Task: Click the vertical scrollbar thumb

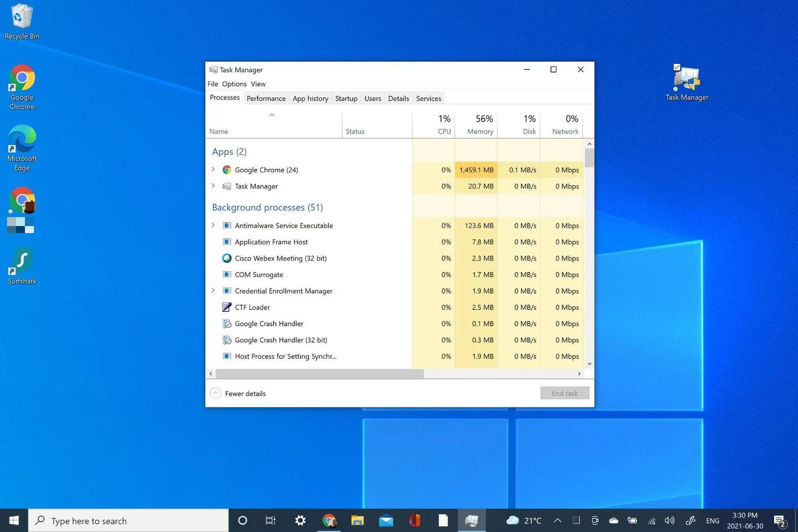Action: click(589, 158)
